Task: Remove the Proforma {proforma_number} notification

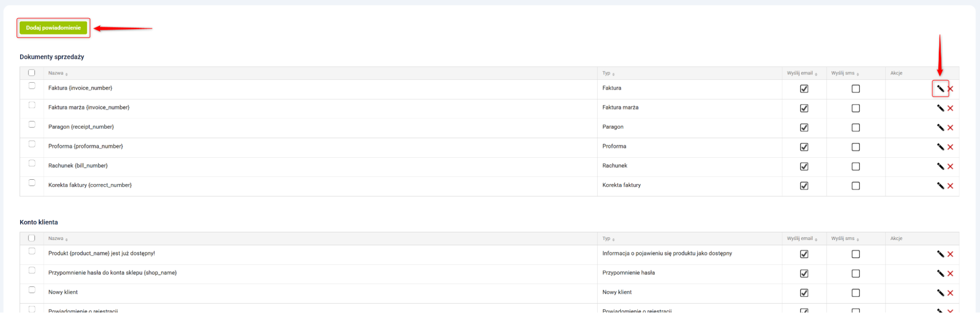Action: (x=950, y=147)
